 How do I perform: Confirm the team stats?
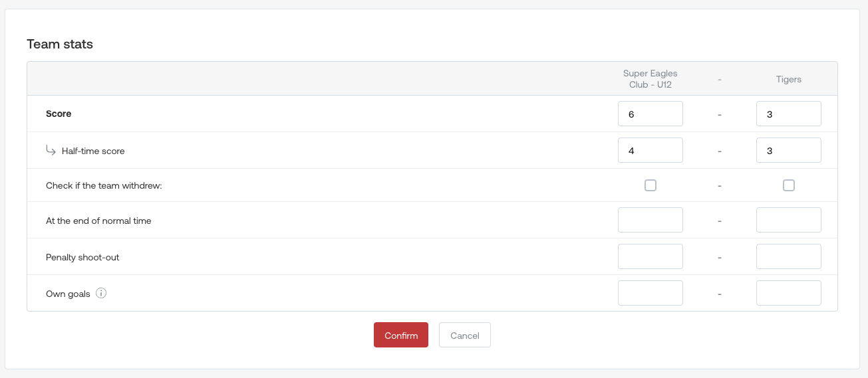point(401,335)
